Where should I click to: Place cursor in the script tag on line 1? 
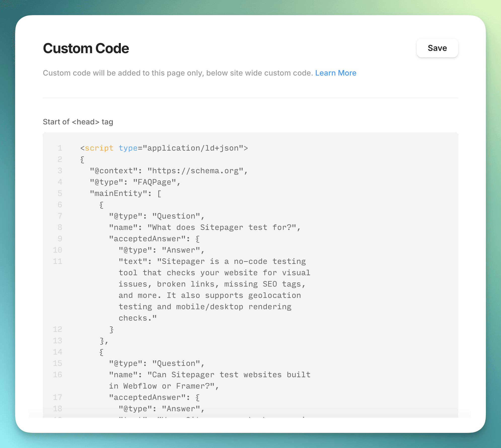click(164, 148)
